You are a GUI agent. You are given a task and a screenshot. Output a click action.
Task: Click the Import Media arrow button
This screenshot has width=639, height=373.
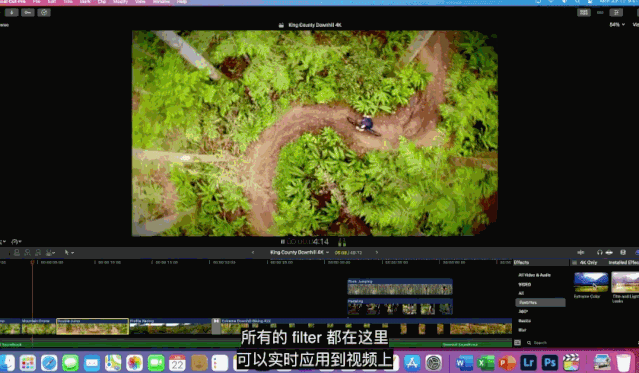(x=11, y=13)
